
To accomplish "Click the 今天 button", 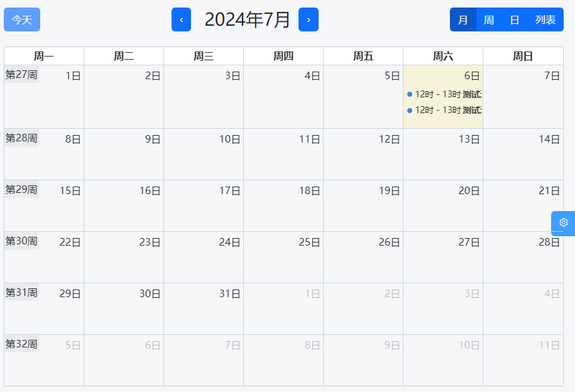I will click(22, 19).
